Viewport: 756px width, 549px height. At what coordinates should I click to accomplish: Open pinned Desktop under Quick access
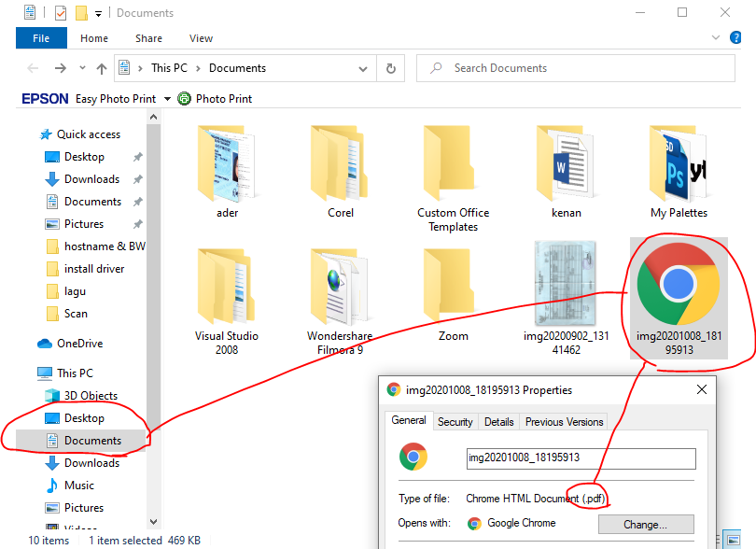tap(84, 157)
